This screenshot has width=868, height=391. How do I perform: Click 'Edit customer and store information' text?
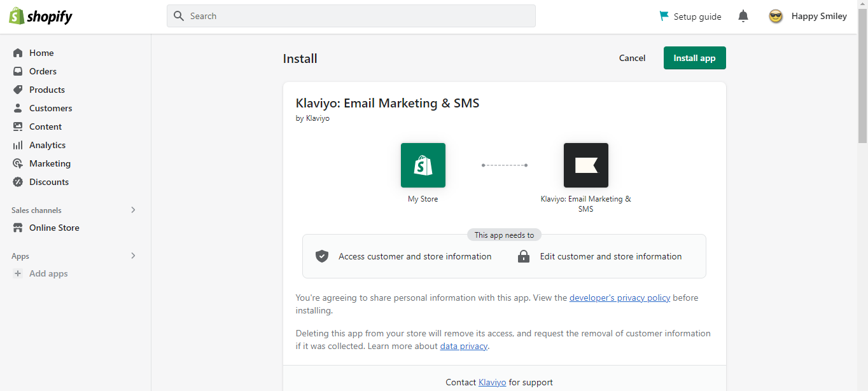[611, 256]
